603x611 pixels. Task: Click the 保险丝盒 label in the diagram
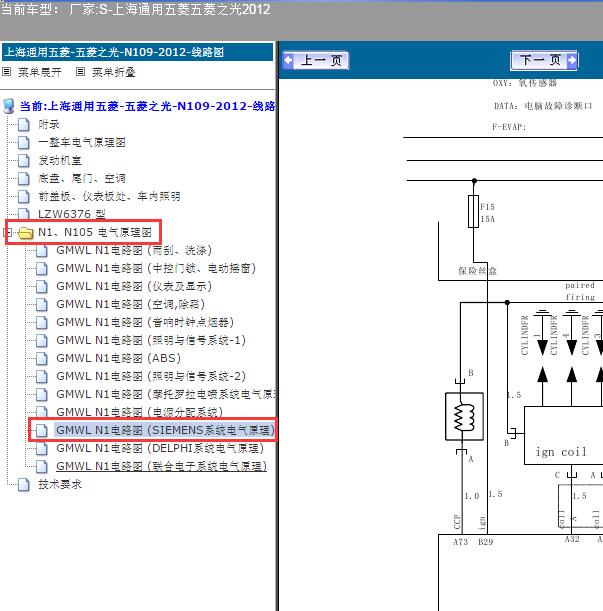[x=477, y=271]
